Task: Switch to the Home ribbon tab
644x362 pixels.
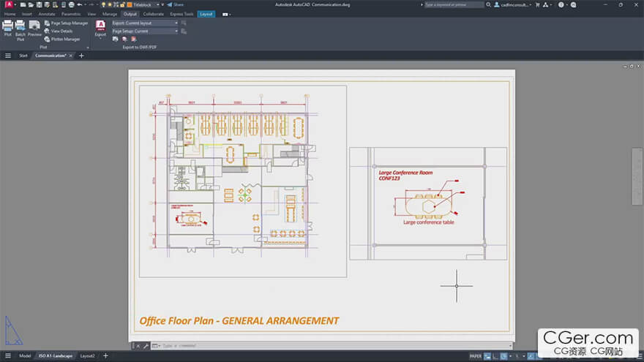Action: 10,15
